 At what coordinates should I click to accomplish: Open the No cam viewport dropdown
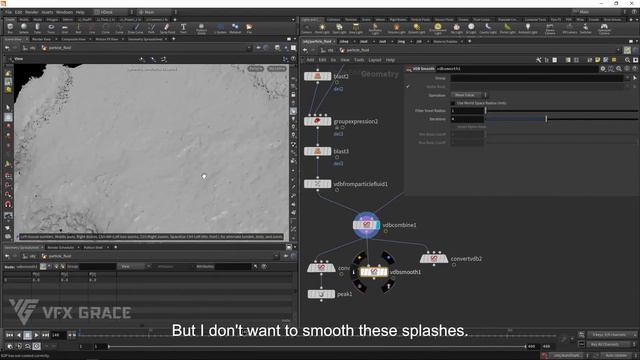(x=277, y=69)
